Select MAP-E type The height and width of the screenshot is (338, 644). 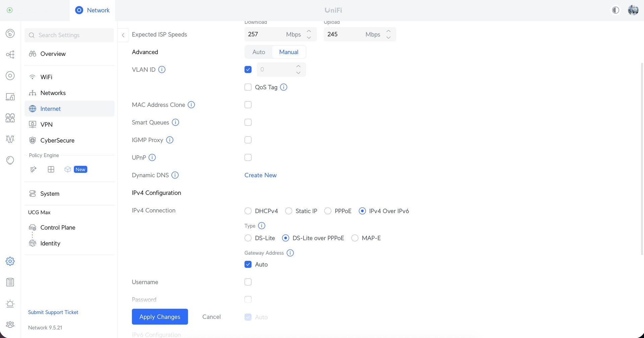[355, 238]
